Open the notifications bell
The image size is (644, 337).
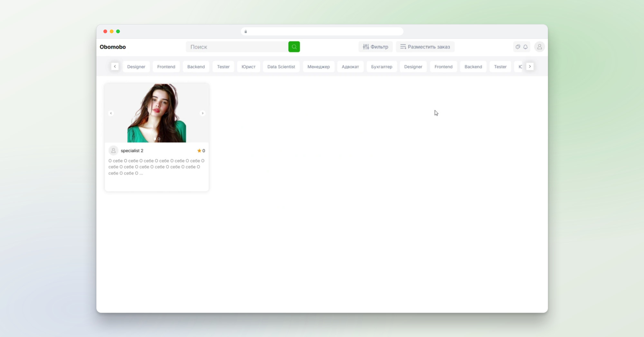(526, 47)
